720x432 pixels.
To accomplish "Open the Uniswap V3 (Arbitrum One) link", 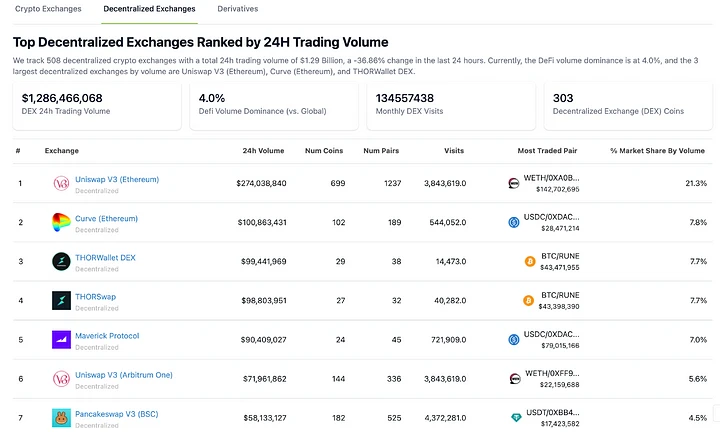I will 124,375.
